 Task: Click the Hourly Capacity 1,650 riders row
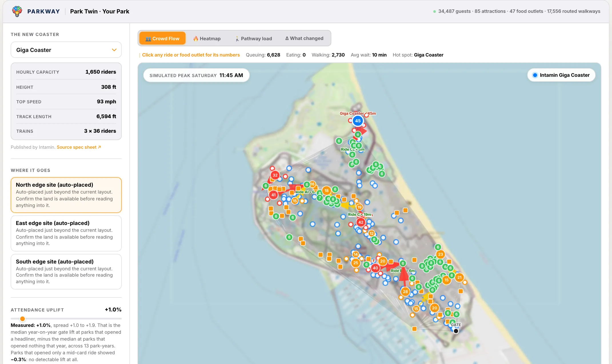pos(66,72)
